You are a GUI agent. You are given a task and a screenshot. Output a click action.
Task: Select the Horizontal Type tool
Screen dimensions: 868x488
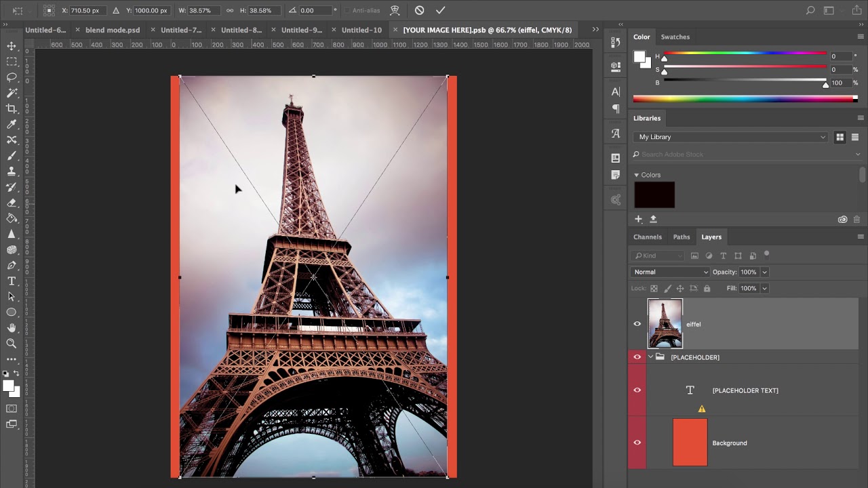coord(12,281)
